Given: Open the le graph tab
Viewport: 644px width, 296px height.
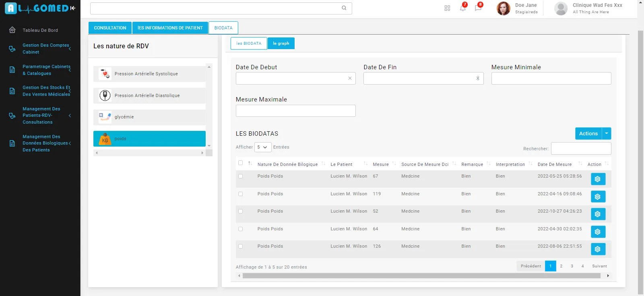Looking at the screenshot, I should [281, 43].
